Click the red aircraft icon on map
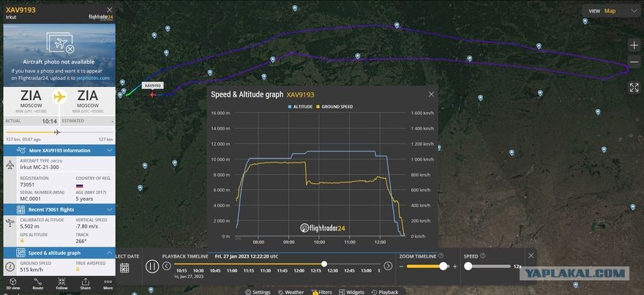Image resolution: width=644 pixels, height=295 pixels. [x=153, y=95]
